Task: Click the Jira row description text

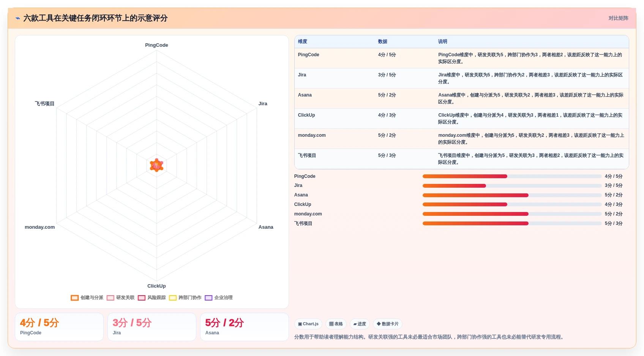Action: 531,78
